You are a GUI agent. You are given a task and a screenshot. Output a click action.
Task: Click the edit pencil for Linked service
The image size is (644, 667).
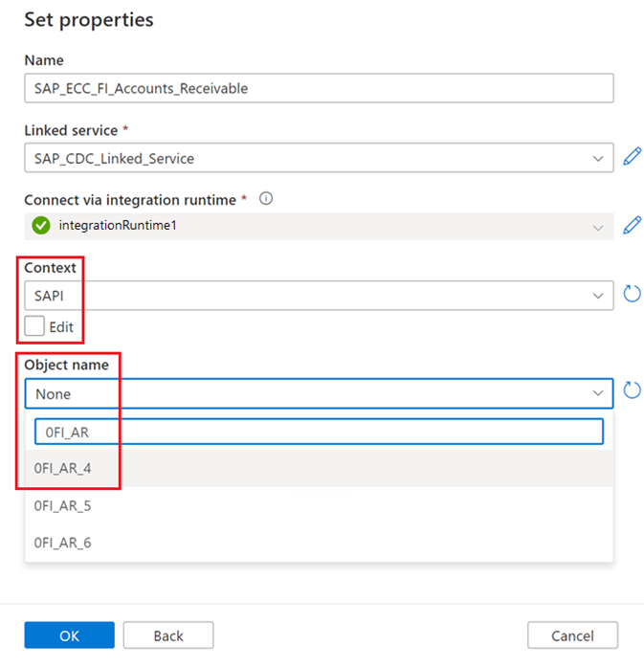tap(632, 157)
